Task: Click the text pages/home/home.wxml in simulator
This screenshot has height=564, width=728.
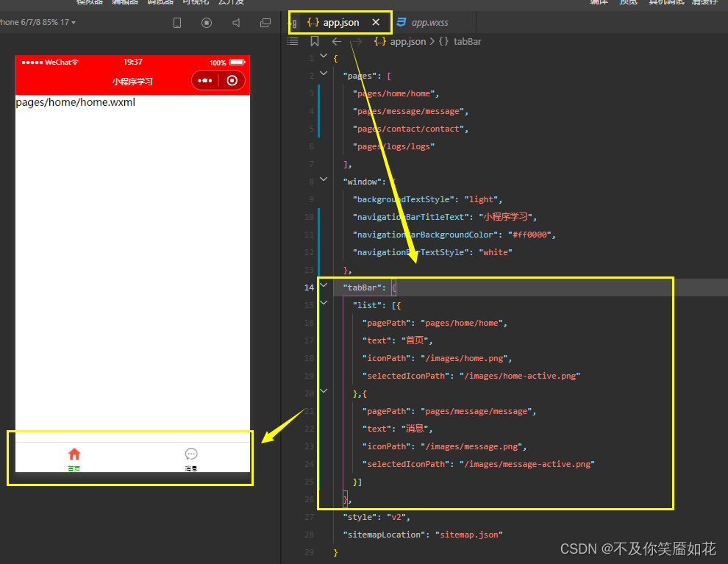Action: (75, 102)
